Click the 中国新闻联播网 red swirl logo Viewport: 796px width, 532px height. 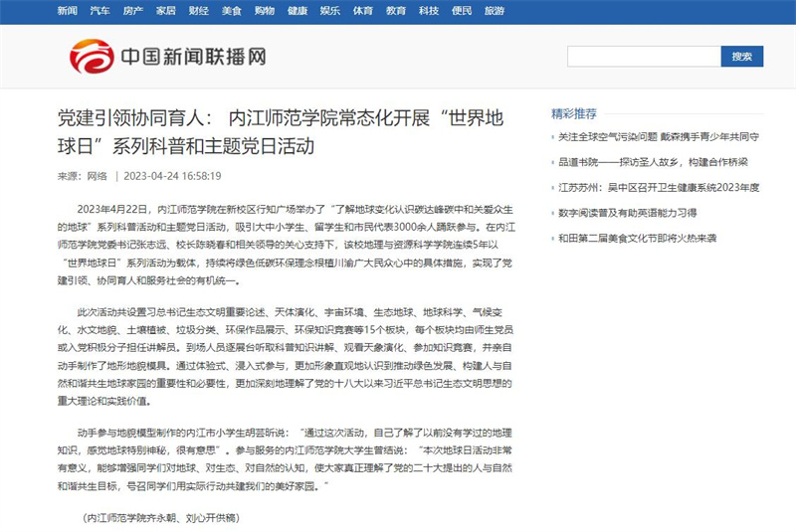[91, 57]
